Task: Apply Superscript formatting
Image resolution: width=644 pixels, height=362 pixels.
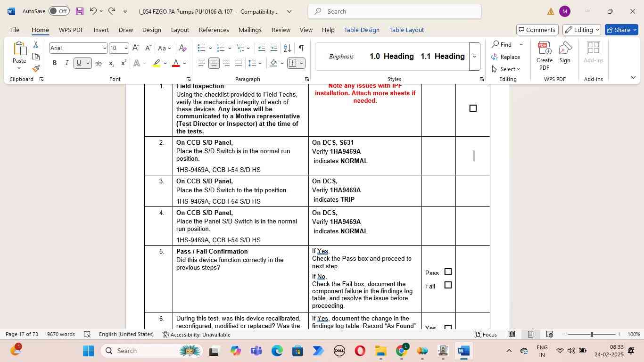Action: tap(124, 63)
